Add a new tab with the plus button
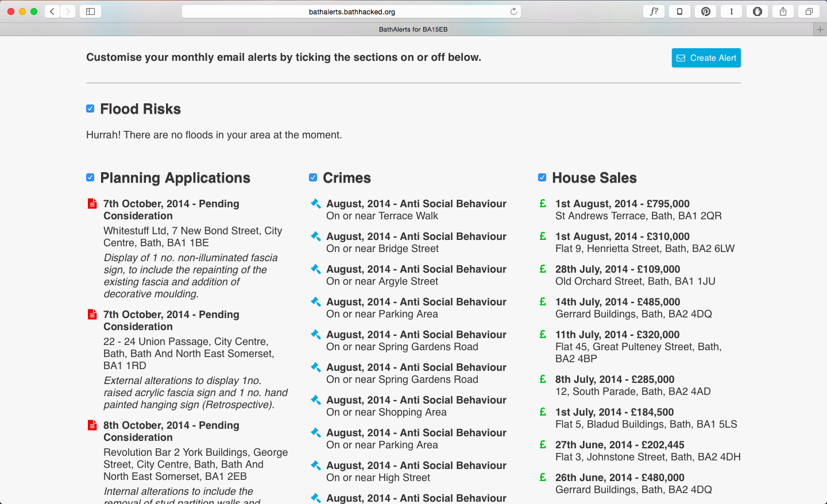The height and width of the screenshot is (504, 827). pos(820,29)
